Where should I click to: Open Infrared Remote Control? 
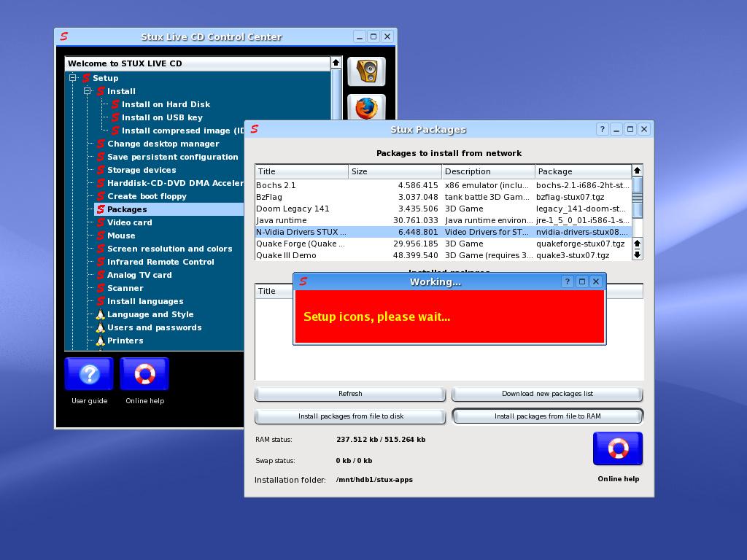[x=160, y=262]
